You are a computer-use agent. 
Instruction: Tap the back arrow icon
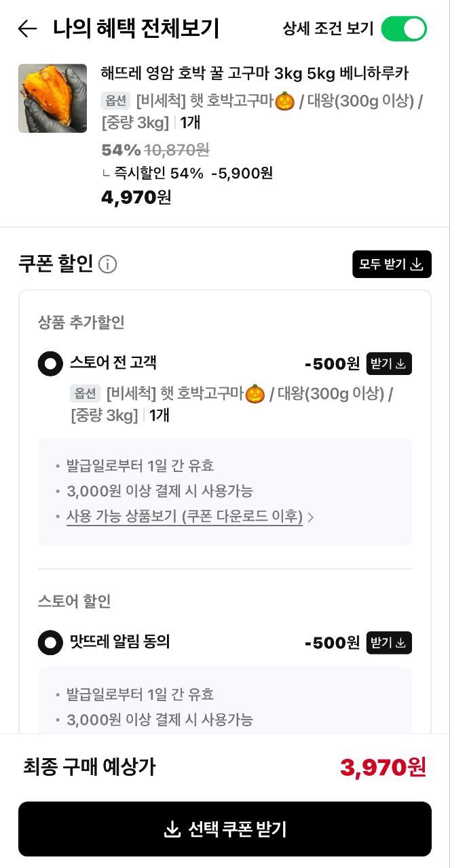(x=27, y=28)
